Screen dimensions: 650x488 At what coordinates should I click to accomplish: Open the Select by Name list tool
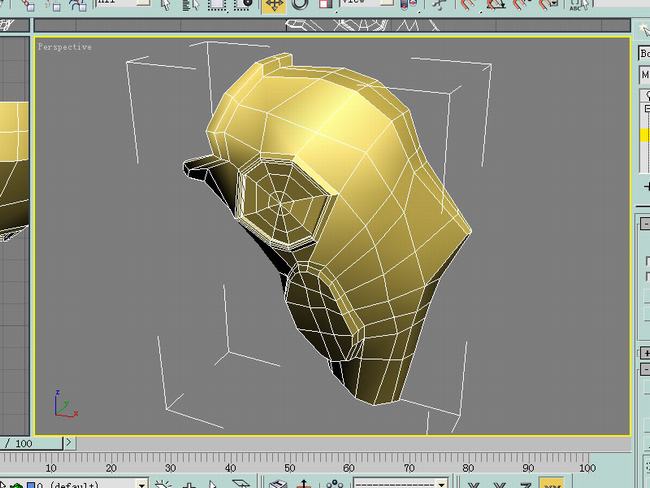(190, 4)
